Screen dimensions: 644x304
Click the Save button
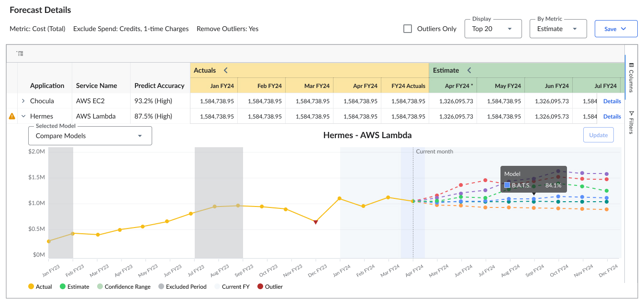[616, 29]
